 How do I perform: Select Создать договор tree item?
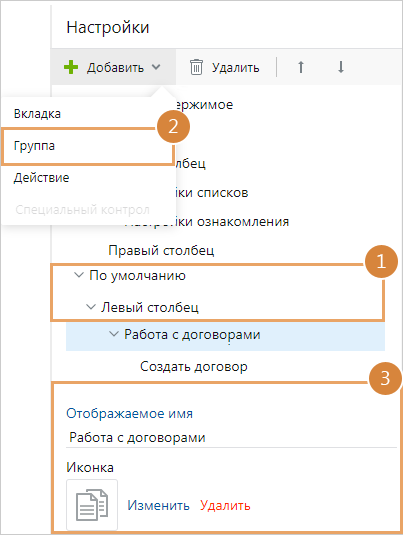(x=194, y=366)
